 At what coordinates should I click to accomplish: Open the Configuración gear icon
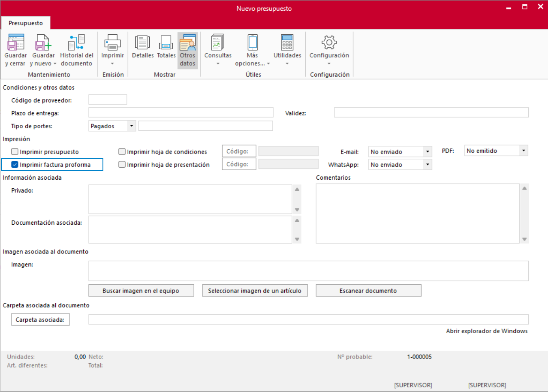[x=329, y=42]
